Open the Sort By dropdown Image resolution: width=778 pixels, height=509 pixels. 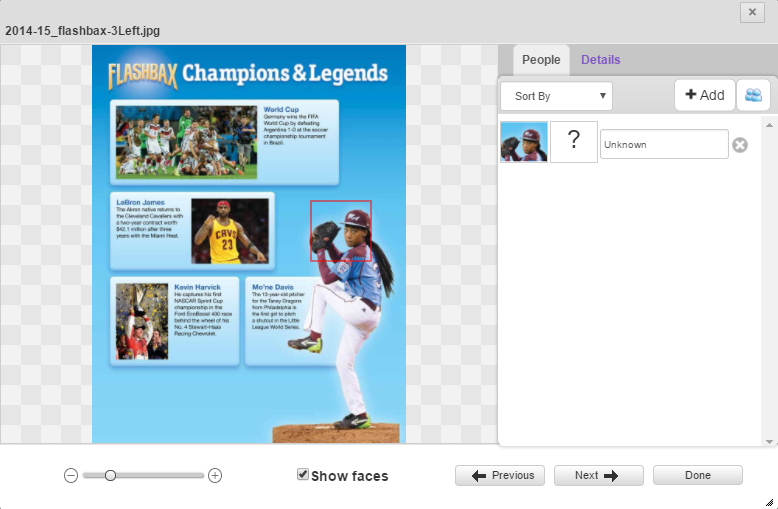[556, 96]
